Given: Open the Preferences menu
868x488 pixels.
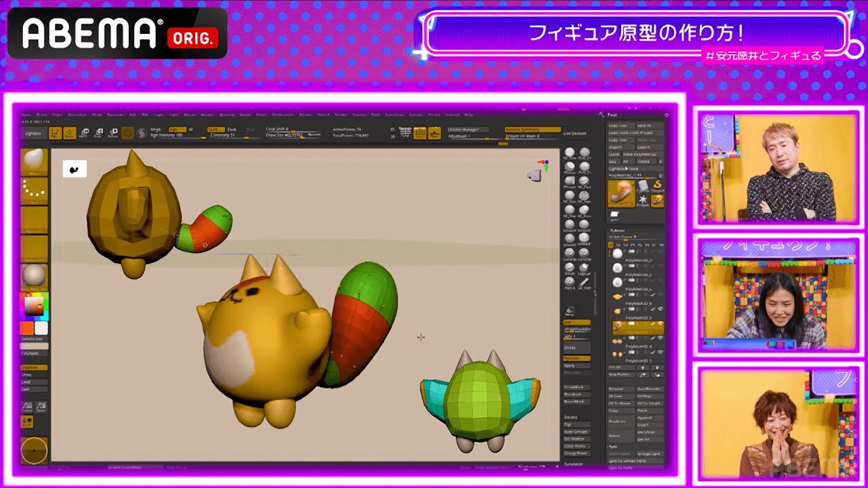Looking at the screenshot, I should point(283,115).
